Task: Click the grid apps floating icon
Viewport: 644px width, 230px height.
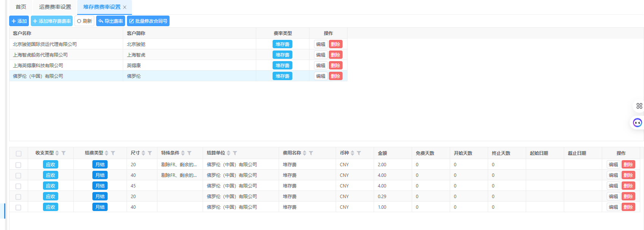Action: pyautogui.click(x=639, y=106)
